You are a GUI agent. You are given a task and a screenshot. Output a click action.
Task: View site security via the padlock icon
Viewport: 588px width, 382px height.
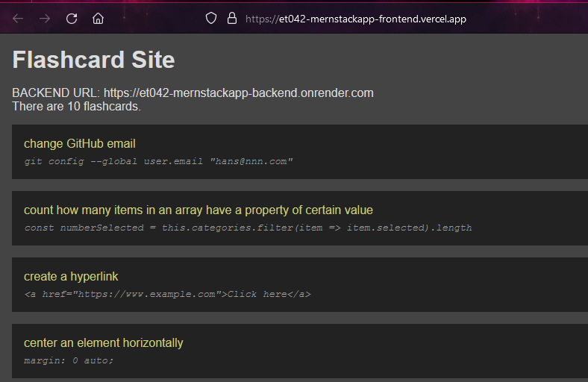pyautogui.click(x=232, y=18)
